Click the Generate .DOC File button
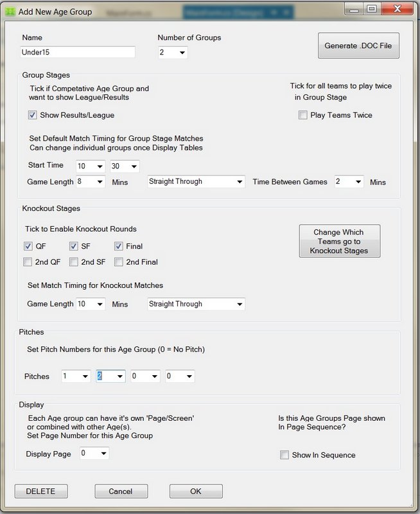 tap(358, 46)
